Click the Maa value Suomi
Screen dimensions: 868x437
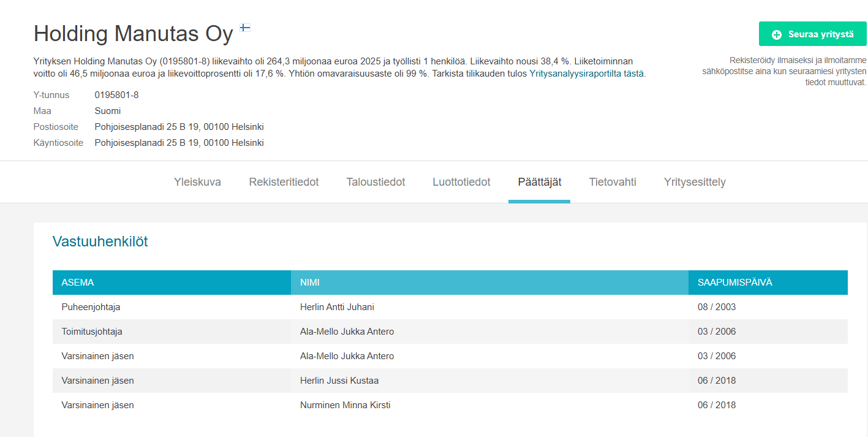coord(108,111)
